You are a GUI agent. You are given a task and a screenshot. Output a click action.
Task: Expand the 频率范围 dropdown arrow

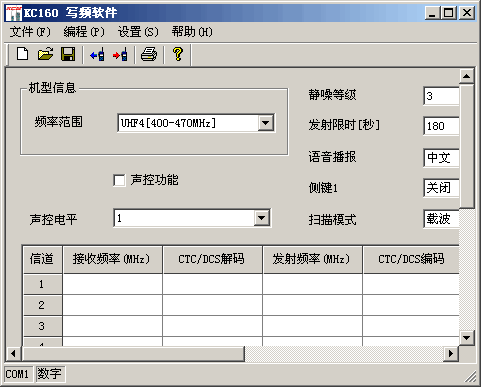[266, 123]
